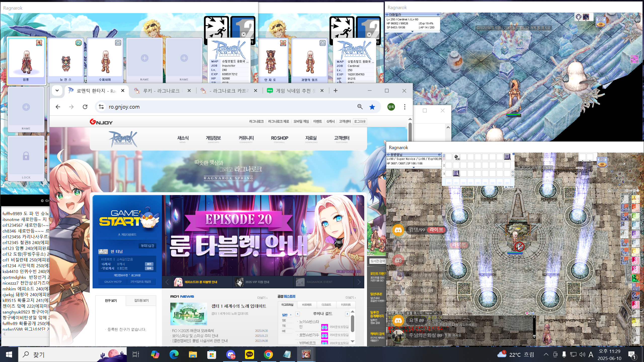Select 바포메트 server tab in 공성 히스토리
This screenshot has width=644, height=362.
[307, 305]
